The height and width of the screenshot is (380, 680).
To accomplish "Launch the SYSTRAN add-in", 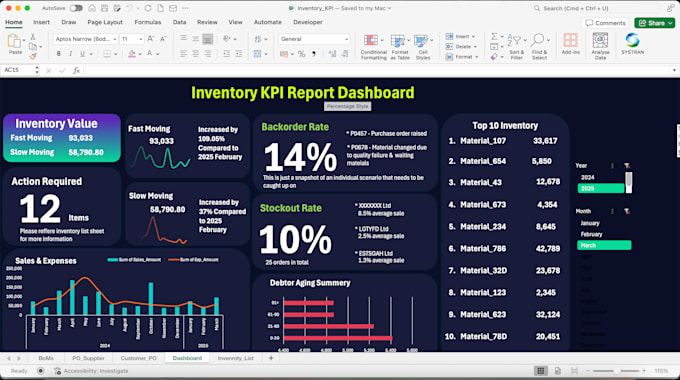I will click(x=632, y=44).
